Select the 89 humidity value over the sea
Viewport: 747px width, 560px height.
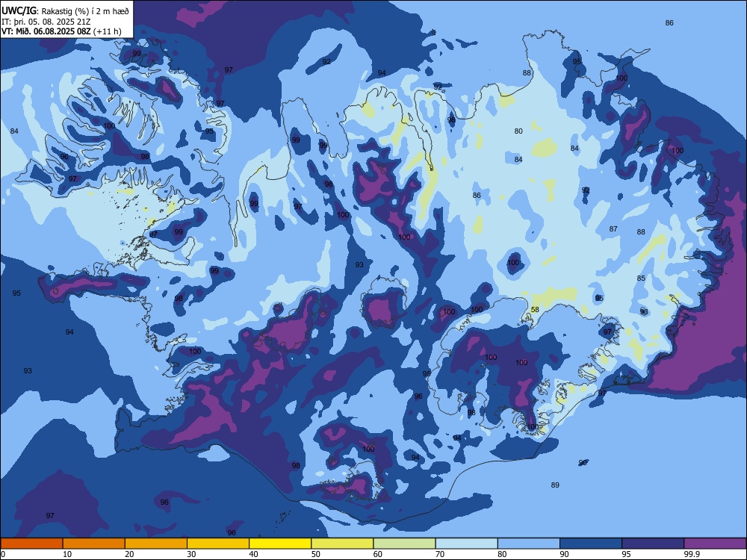(x=555, y=485)
